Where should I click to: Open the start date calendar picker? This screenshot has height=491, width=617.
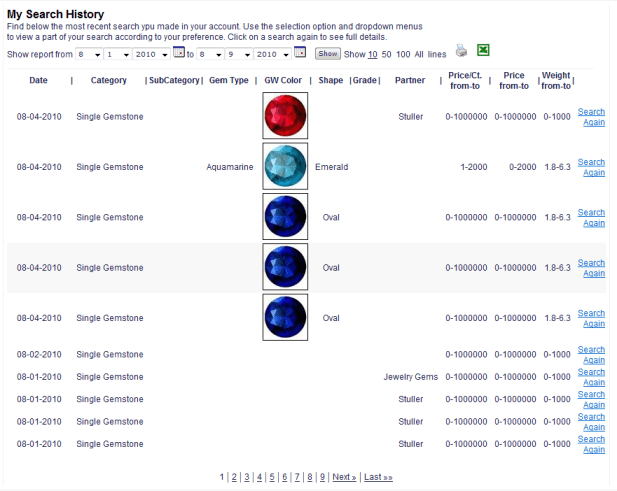point(179,53)
